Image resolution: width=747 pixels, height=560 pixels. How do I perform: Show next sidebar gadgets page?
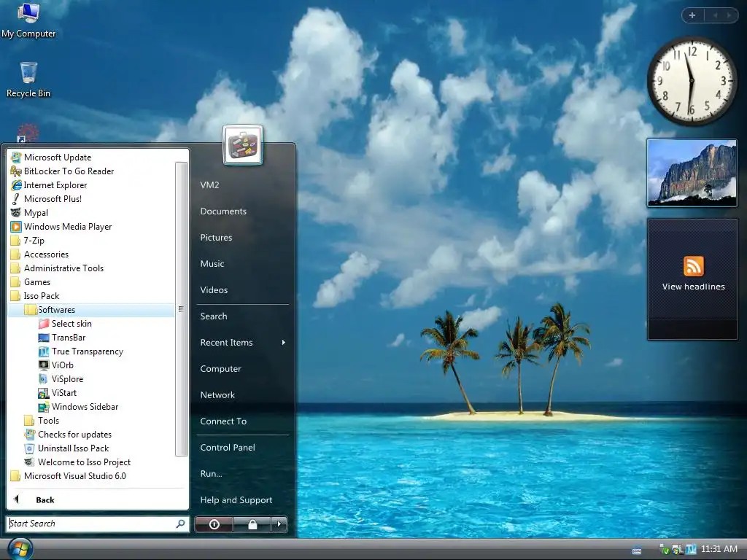point(729,15)
